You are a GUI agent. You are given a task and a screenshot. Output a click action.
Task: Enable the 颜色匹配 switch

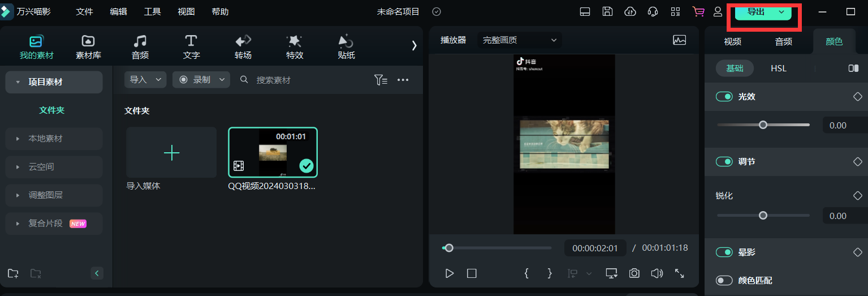point(724,281)
